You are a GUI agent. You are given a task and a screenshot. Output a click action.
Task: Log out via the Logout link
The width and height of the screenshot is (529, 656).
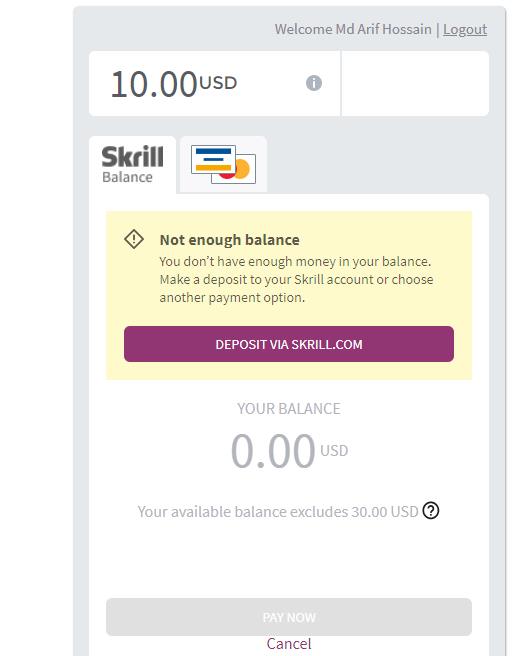coord(465,29)
